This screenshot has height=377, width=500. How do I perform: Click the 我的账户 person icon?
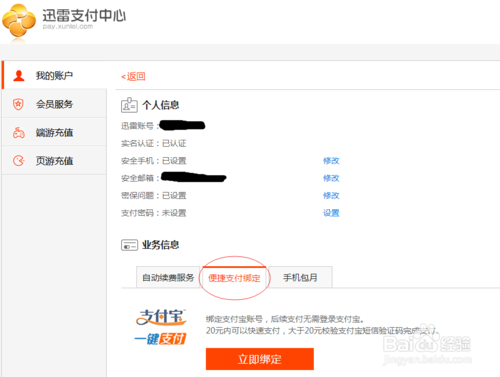tap(19, 76)
